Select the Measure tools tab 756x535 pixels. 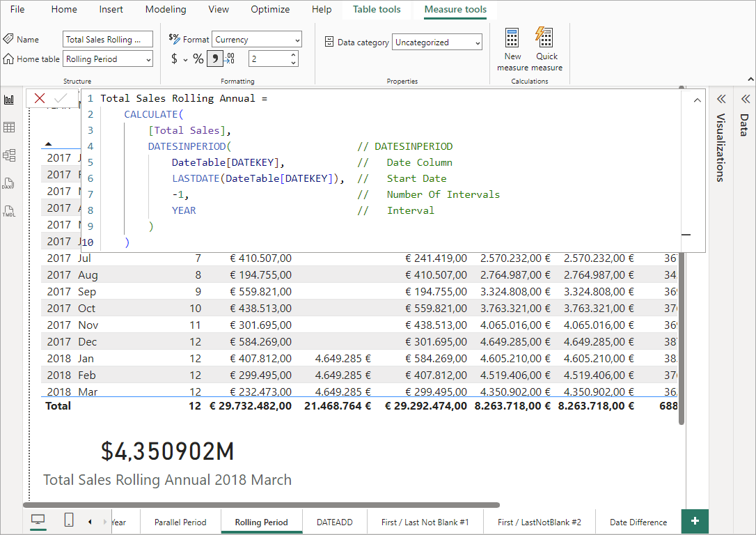455,9
